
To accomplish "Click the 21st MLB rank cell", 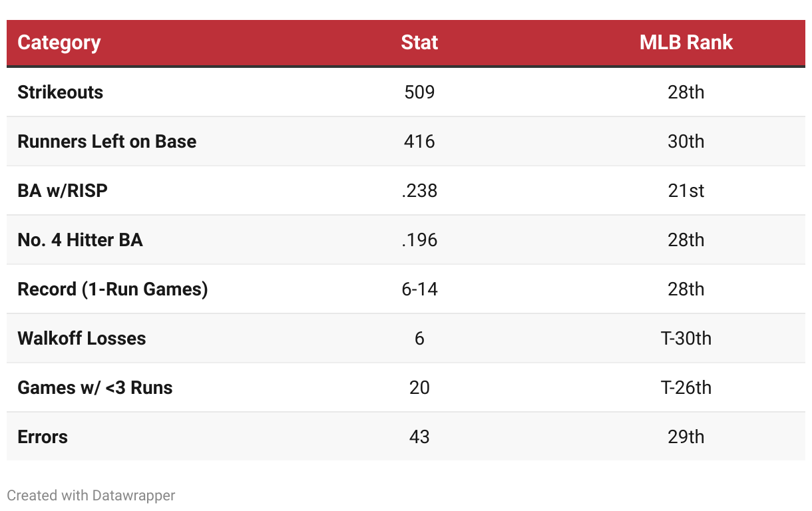I will point(686,190).
